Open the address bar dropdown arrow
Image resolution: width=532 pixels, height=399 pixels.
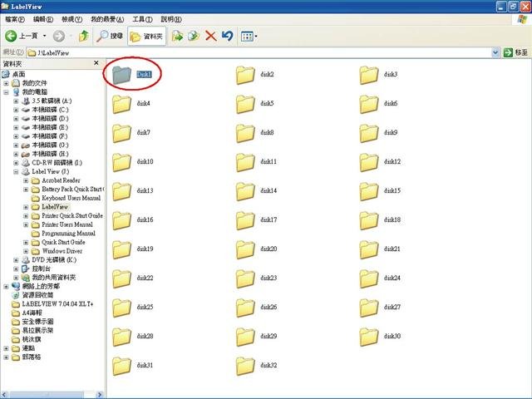pyautogui.click(x=495, y=52)
